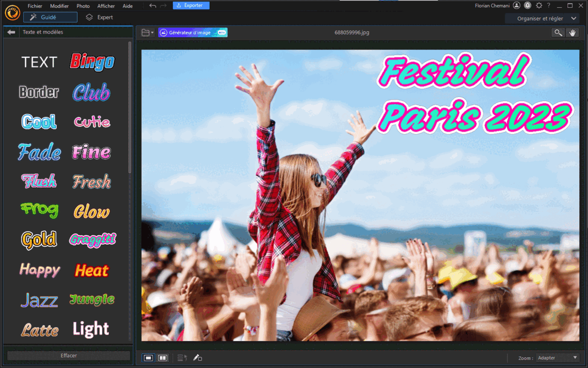Click the Texte et modèles panel title

click(x=43, y=32)
